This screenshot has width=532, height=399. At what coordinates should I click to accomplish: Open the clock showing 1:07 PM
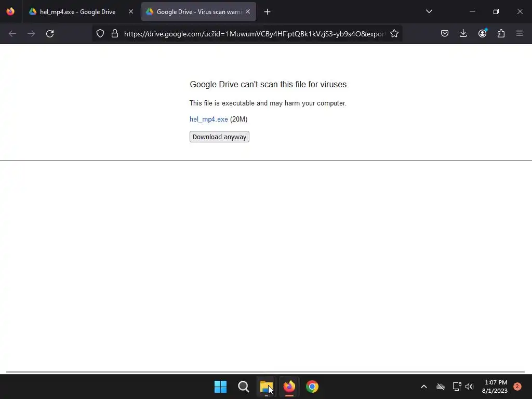(495, 387)
